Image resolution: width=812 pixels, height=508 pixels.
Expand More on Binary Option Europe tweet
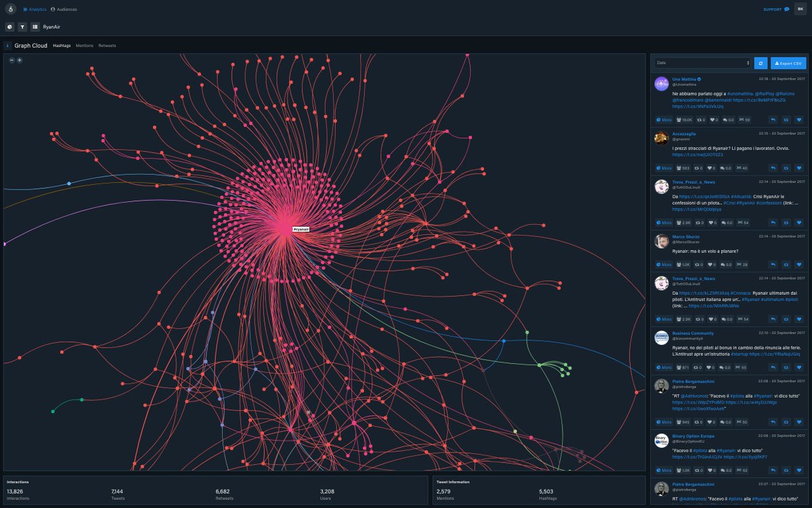(664, 470)
